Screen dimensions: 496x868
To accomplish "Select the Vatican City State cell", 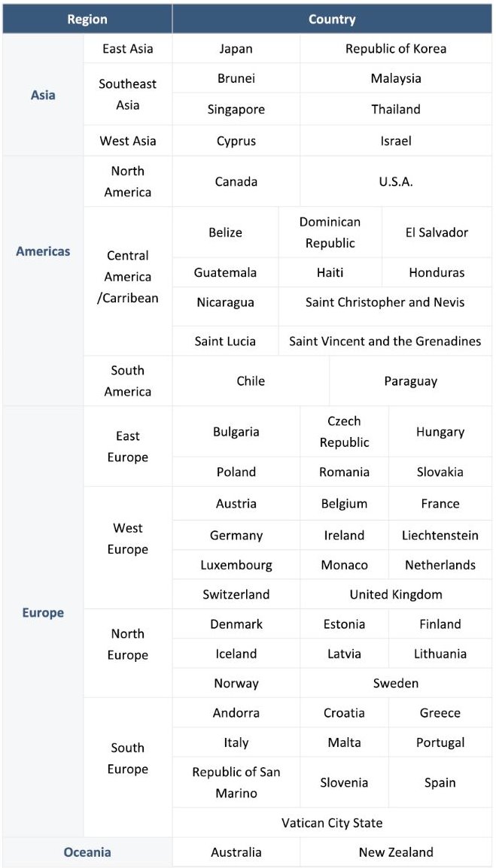I will coord(332,823).
